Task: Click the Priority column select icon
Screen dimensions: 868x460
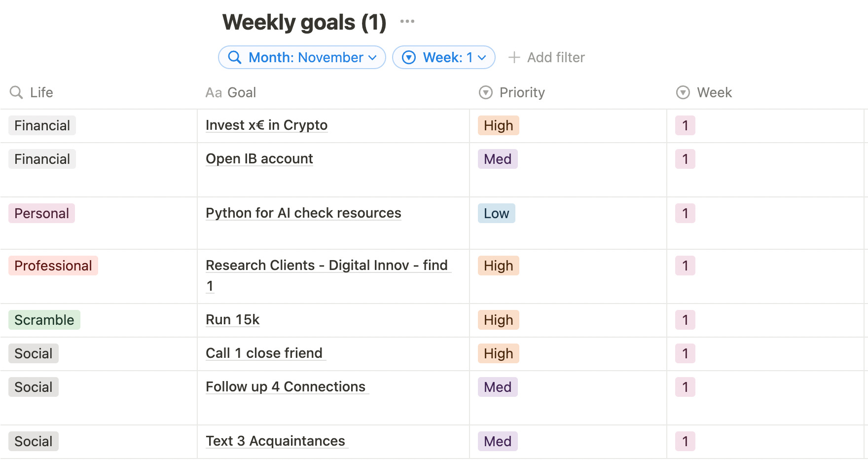Action: point(486,92)
